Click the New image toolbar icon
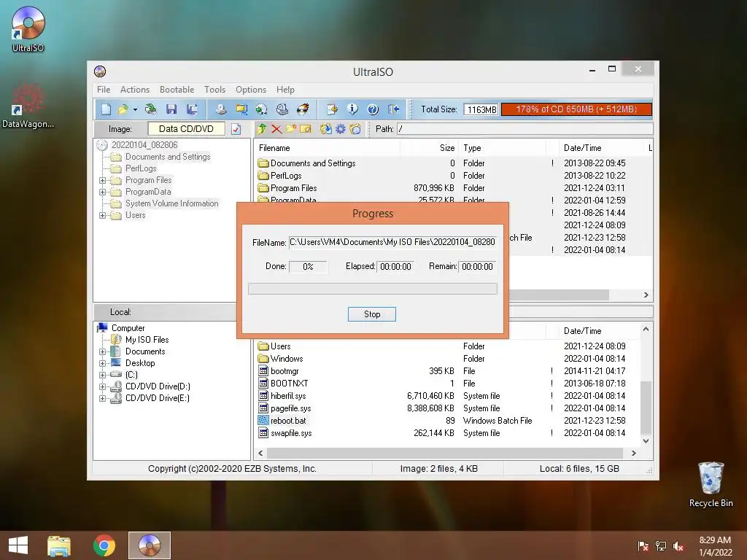Image resolution: width=747 pixels, height=560 pixels. [x=106, y=109]
